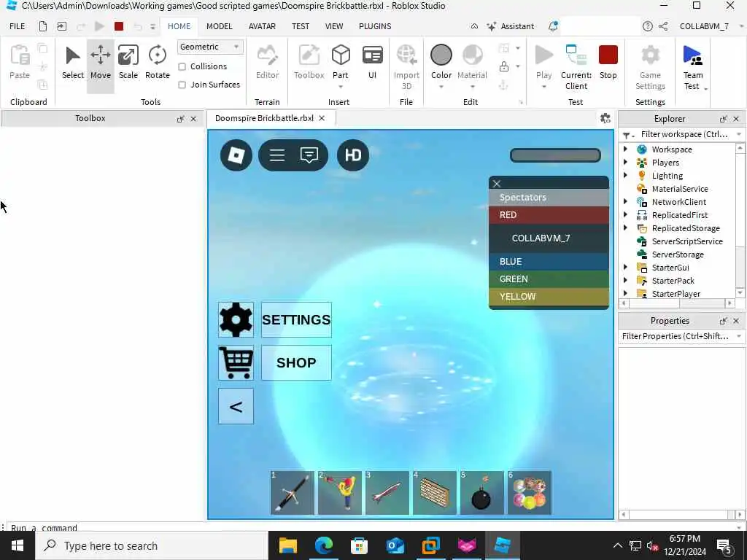Open the UI insert tool
This screenshot has height=560, width=747.
(372, 63)
